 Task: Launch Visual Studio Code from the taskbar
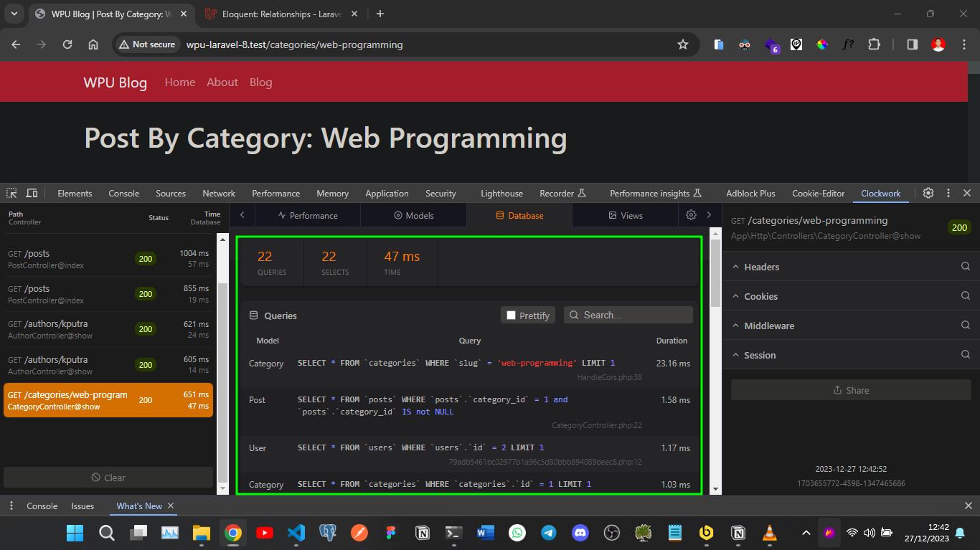tap(296, 533)
